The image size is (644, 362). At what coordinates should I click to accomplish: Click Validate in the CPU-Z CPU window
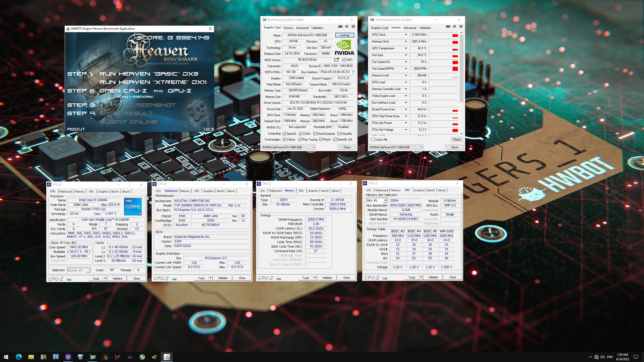point(117,279)
